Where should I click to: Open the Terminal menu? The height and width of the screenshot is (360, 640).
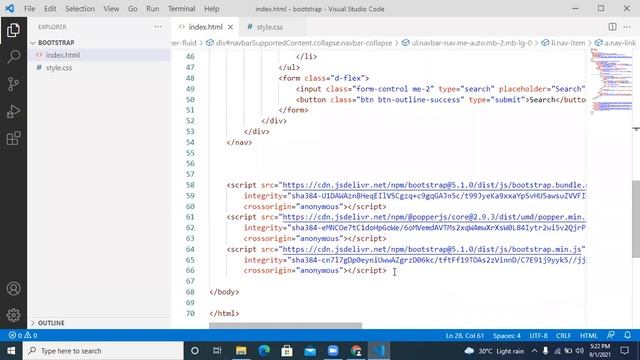[x=181, y=9]
